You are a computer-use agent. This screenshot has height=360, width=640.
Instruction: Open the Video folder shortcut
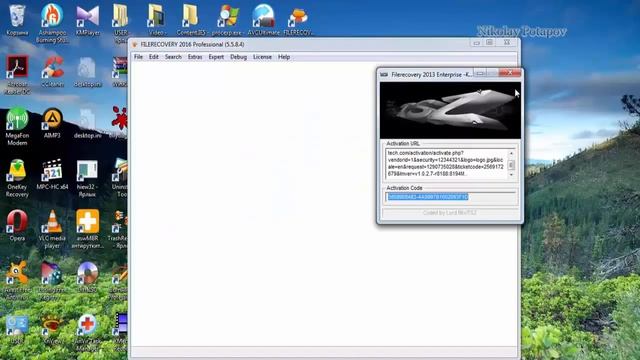pos(156,20)
